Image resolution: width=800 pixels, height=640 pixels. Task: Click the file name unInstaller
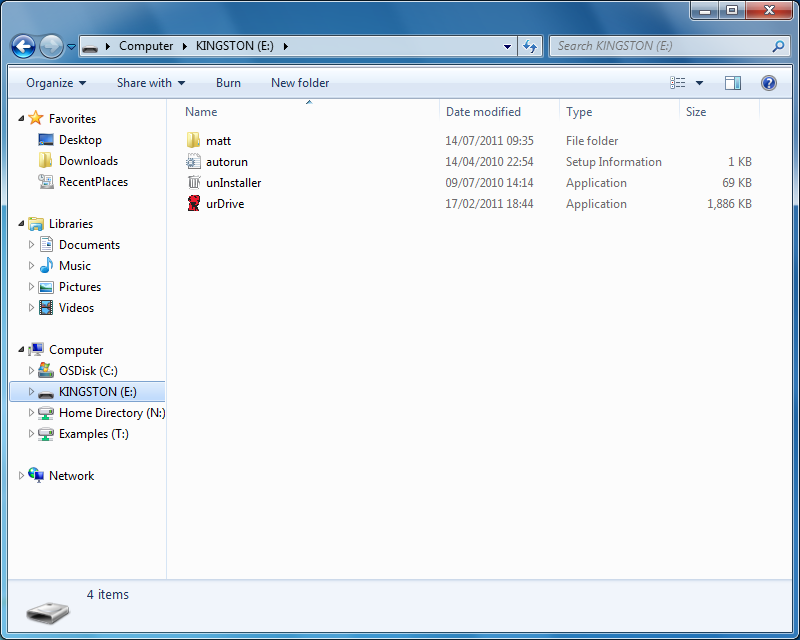(x=234, y=183)
